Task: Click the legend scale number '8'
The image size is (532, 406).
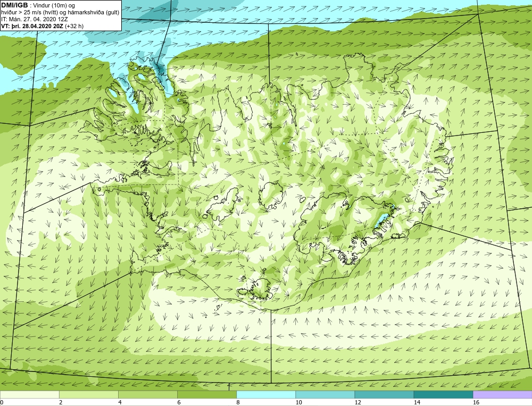Action: pyautogui.click(x=238, y=403)
